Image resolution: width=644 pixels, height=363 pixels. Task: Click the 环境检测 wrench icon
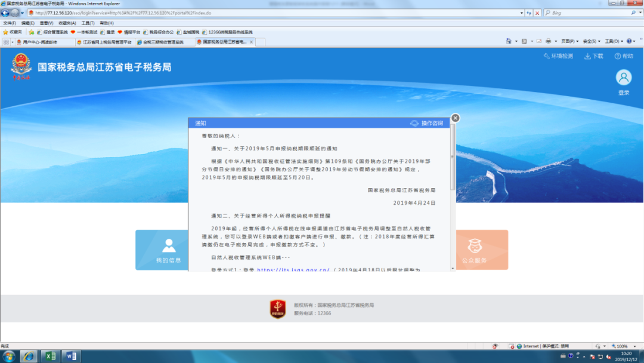point(546,56)
